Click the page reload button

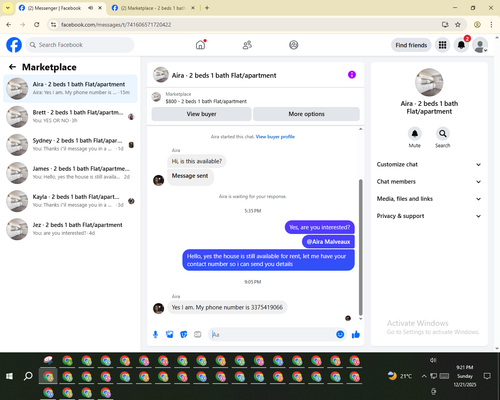[37, 24]
